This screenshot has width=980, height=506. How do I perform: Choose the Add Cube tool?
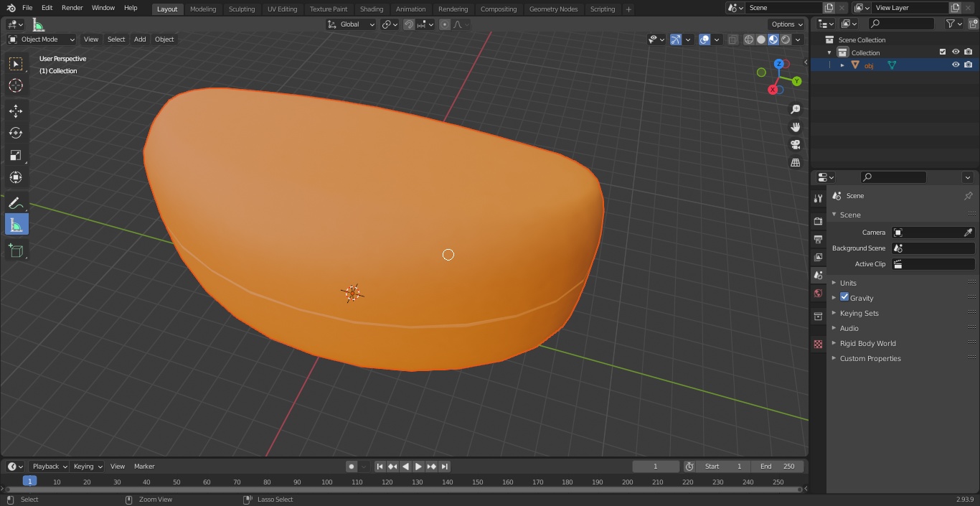16,250
